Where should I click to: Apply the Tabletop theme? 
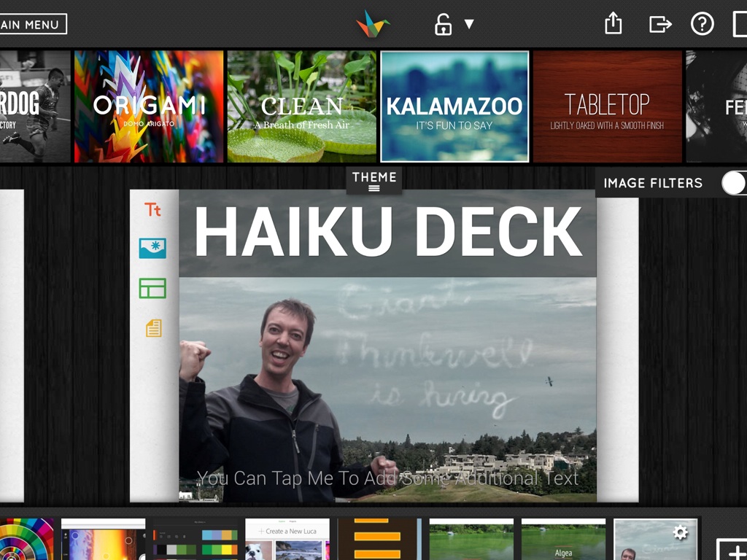607,106
